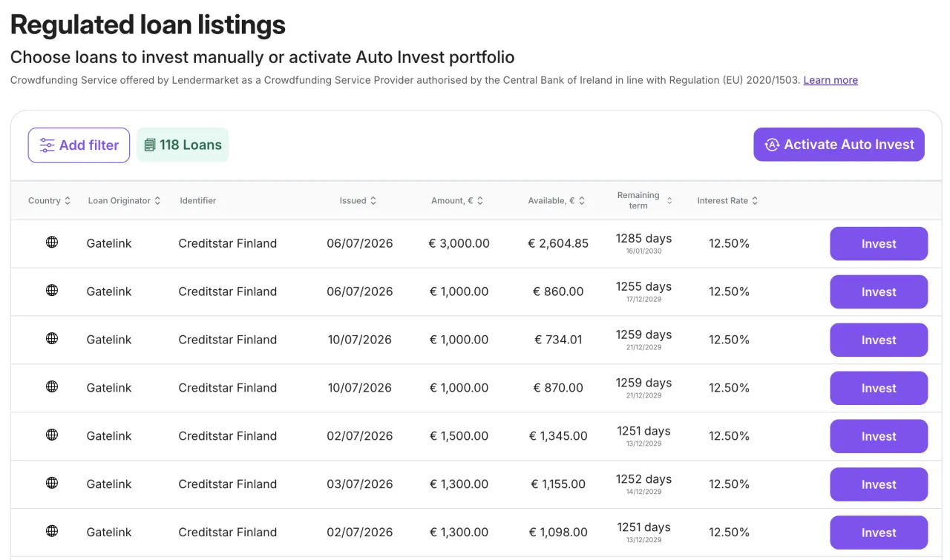Sort the listings by Issued date

358,201
